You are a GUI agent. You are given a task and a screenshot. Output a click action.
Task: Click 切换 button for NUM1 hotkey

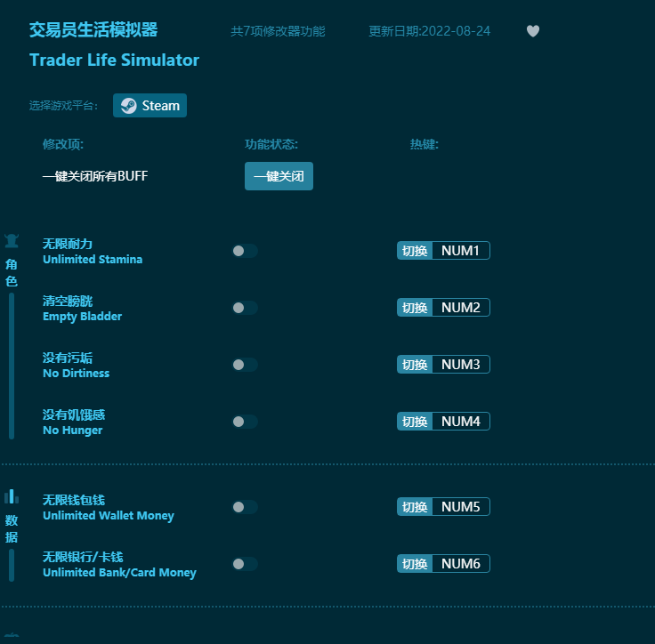pyautogui.click(x=415, y=251)
